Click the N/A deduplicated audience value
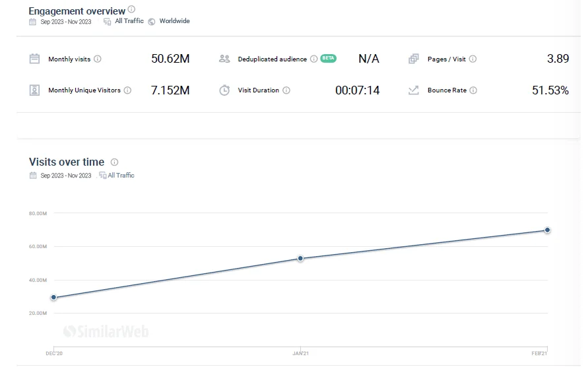Screen dimensions: 588x367 coord(369,59)
